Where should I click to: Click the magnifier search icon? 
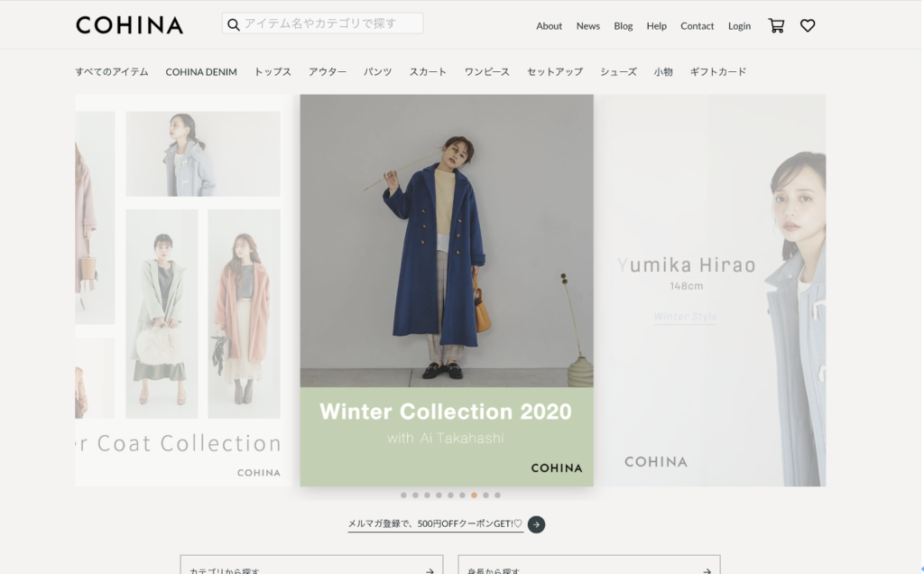coord(234,24)
